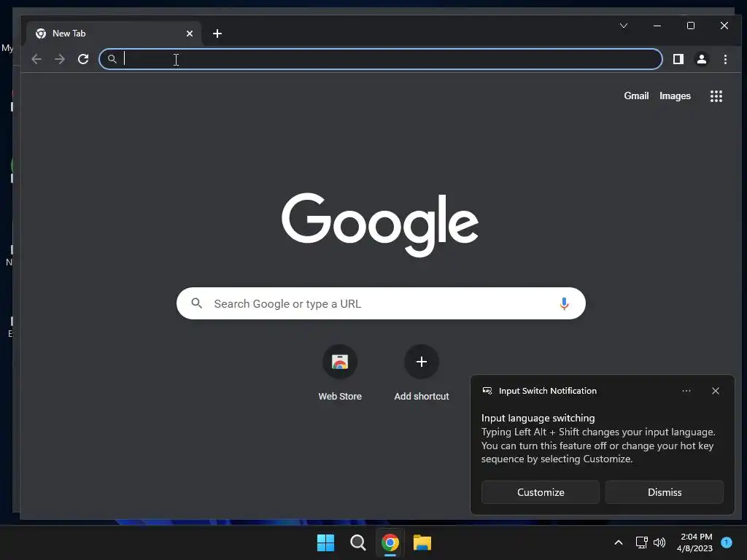Screen dimensions: 747x560
Task: Select the New Tab tab
Action: tap(114, 34)
